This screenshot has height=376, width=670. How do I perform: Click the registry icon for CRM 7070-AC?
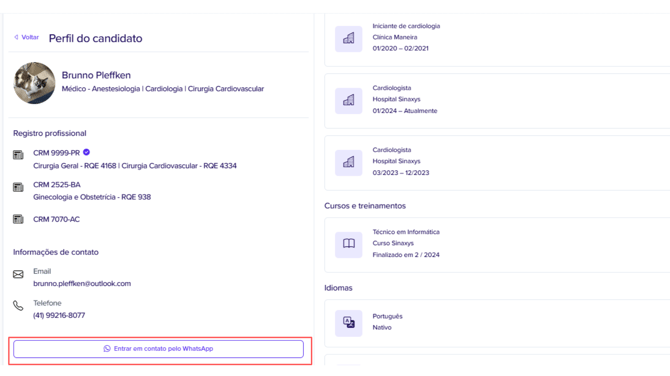click(18, 219)
